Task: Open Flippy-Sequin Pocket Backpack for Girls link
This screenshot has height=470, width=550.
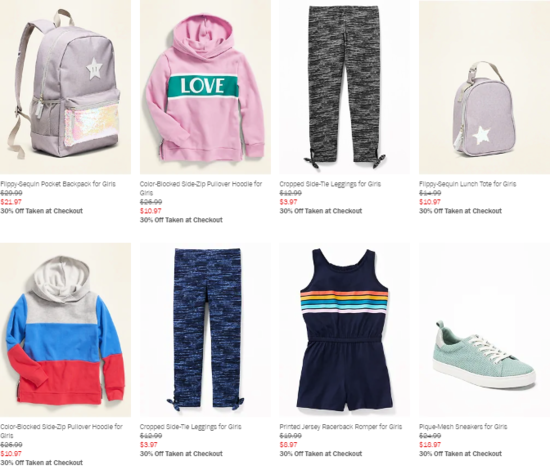Action: [x=58, y=184]
